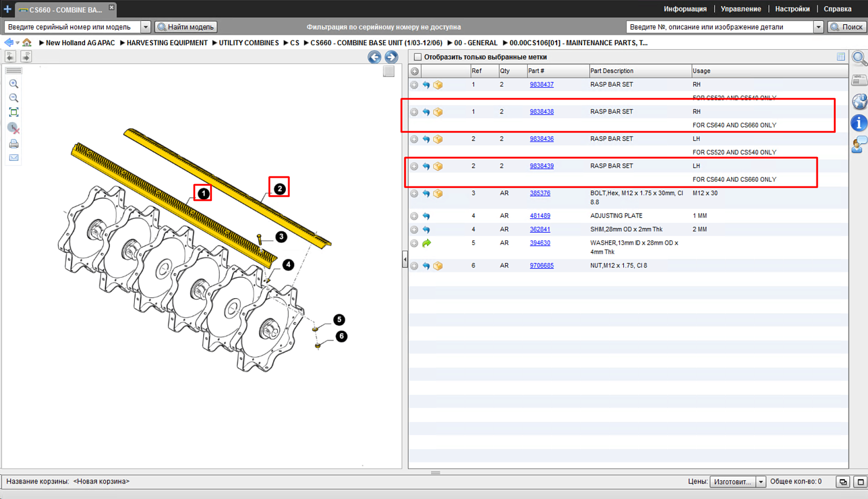868x499 pixels.
Task: Click the add-all plus in table header
Action: pyautogui.click(x=415, y=71)
